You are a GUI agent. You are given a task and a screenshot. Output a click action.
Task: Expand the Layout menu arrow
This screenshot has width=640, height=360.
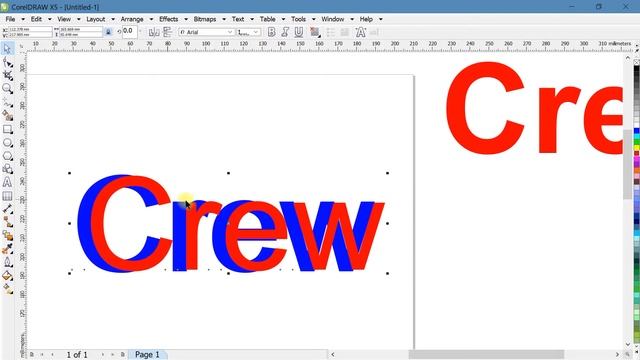coord(113,19)
